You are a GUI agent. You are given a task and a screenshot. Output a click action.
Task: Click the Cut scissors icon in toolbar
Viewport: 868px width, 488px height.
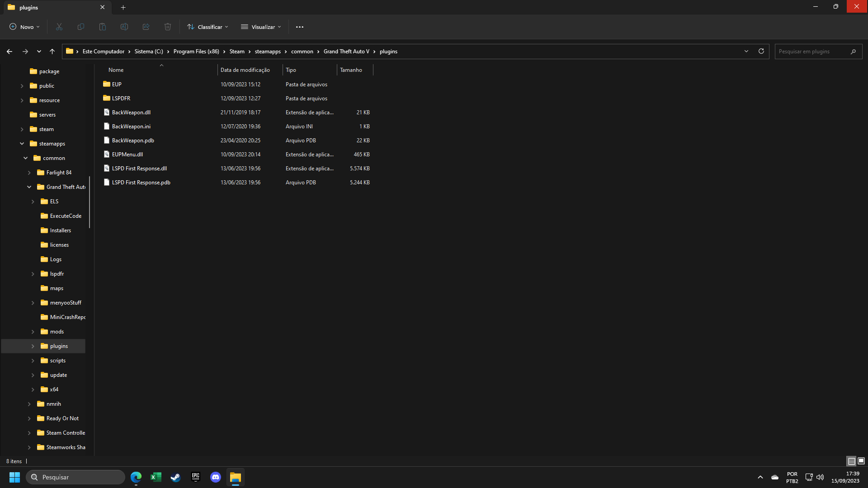59,27
